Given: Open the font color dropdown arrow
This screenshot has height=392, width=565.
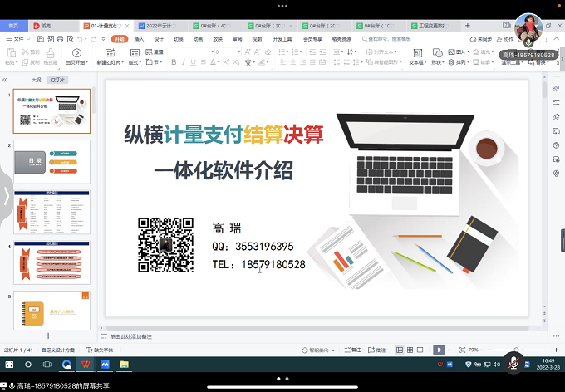Looking at the screenshot, I should click(x=219, y=62).
